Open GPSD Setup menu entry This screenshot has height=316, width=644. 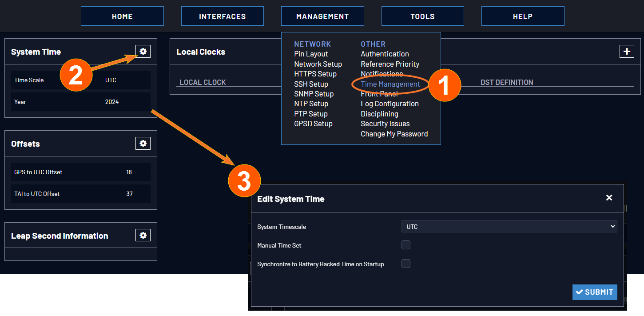(x=313, y=124)
